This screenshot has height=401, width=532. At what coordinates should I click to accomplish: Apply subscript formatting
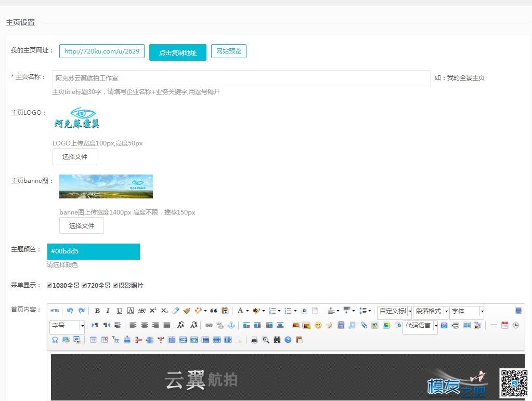point(164,311)
